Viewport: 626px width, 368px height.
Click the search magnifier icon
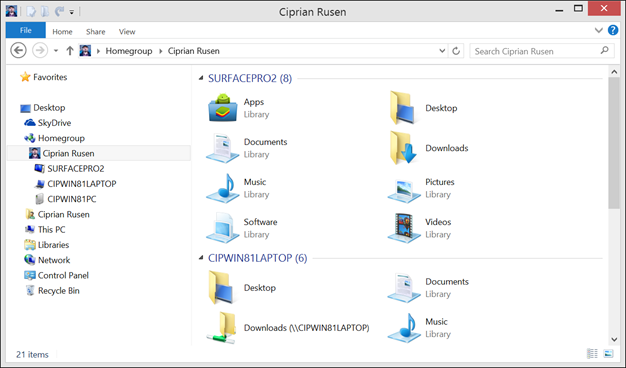tap(604, 51)
